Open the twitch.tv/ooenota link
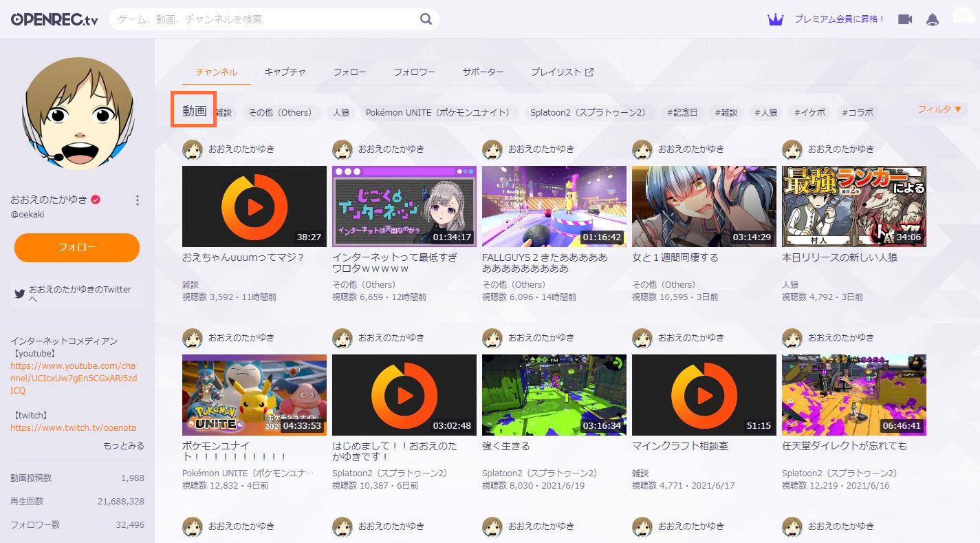The width and height of the screenshot is (980, 543). pyautogui.click(x=73, y=427)
